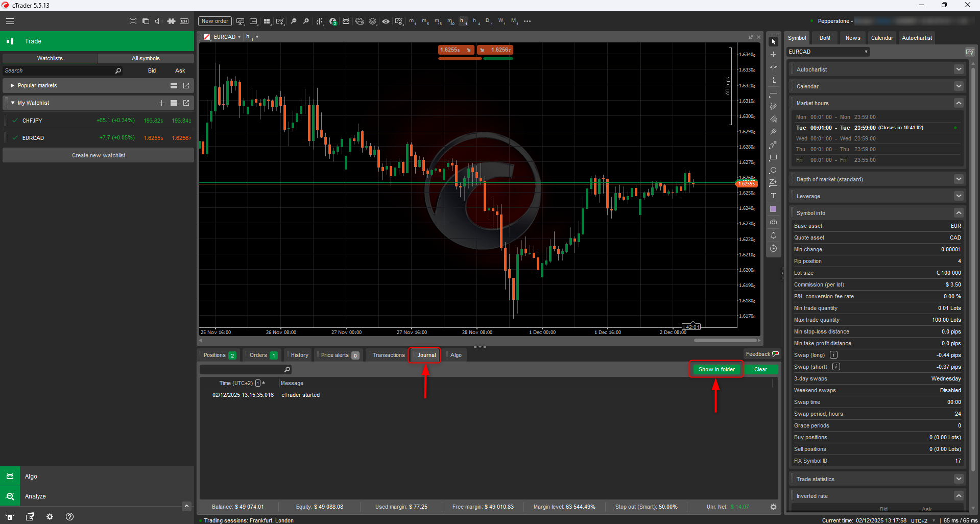The image size is (980, 524).
Task: Zoom in on the chart
Action: coord(294,21)
